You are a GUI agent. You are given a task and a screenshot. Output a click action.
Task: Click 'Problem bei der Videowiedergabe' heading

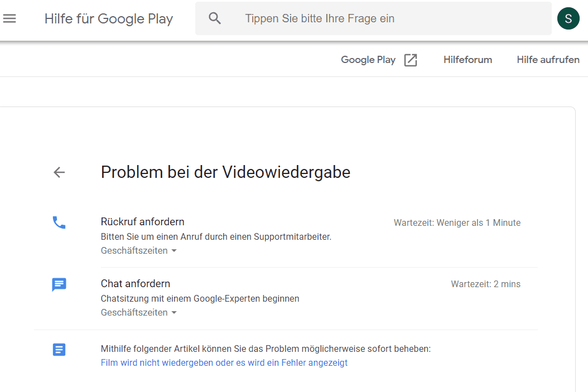point(225,172)
